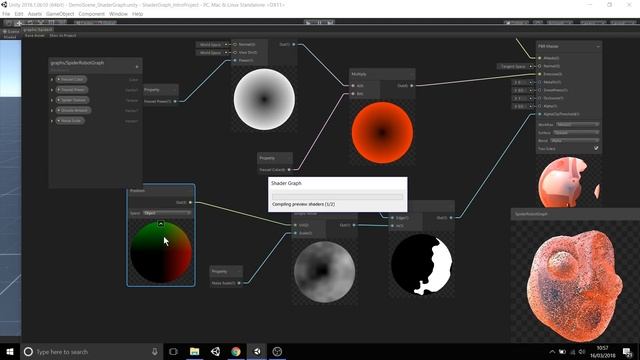This screenshot has height=360, width=640.
Task: Click the Step node Out(1) port
Action: click(451, 218)
